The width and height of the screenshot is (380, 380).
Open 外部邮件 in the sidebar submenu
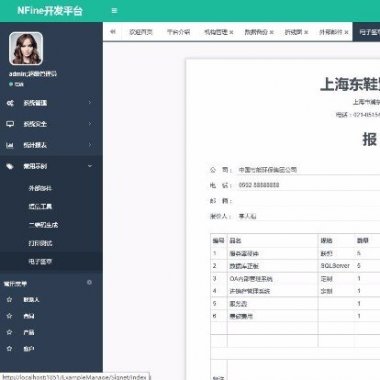coord(40,188)
